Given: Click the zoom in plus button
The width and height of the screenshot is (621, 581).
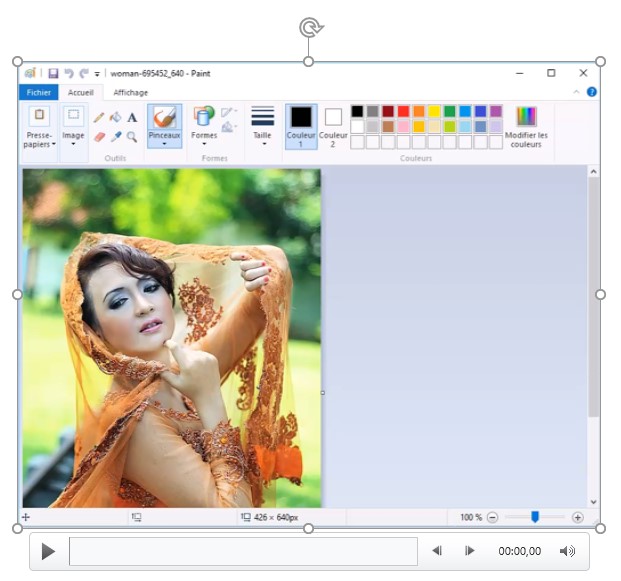Looking at the screenshot, I should tap(577, 517).
